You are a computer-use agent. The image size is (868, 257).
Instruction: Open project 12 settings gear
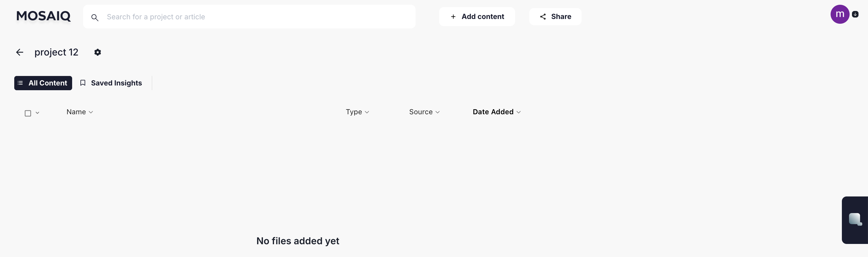pos(98,52)
